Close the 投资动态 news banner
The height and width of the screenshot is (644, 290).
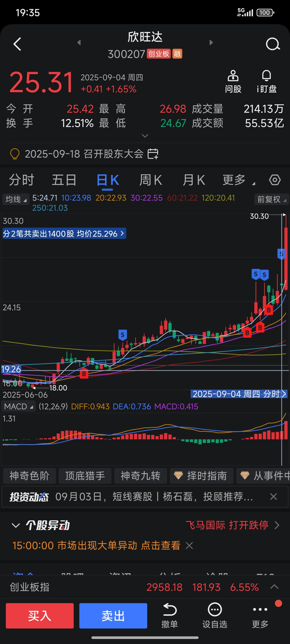click(x=273, y=496)
